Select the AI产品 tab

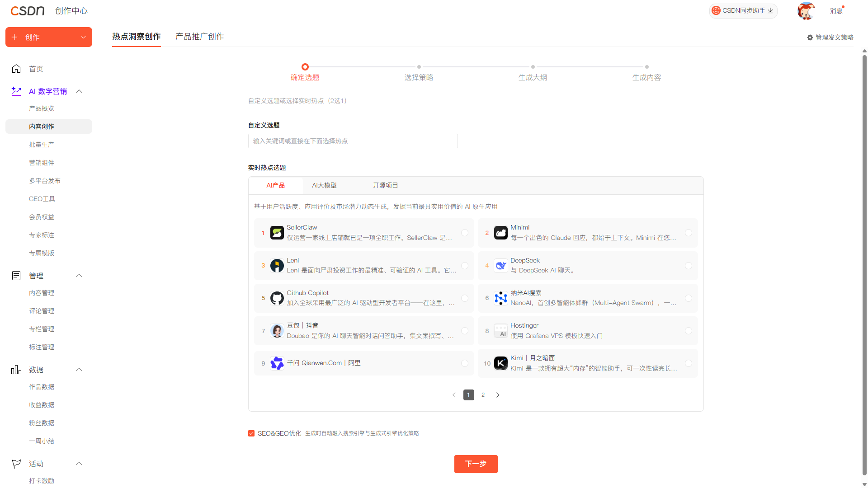[x=275, y=185]
